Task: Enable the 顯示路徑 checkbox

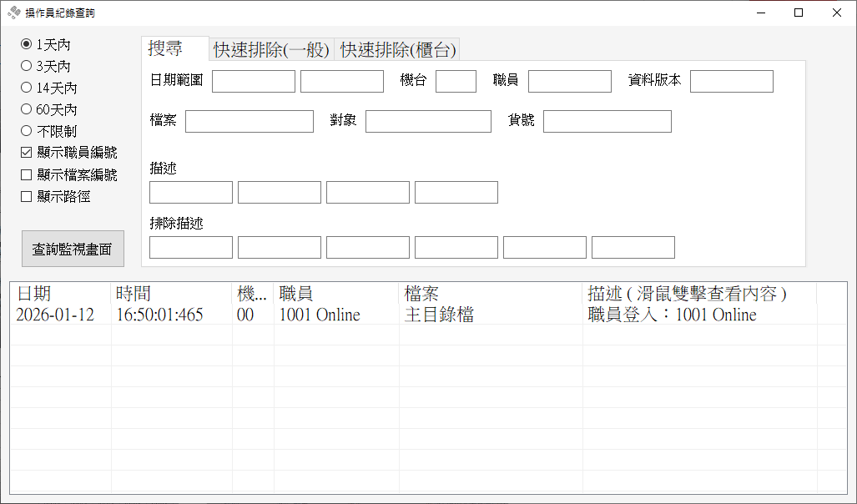Action: 25,196
